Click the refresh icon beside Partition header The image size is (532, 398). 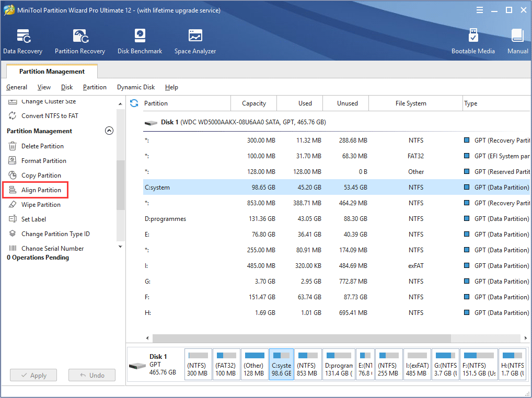point(134,103)
